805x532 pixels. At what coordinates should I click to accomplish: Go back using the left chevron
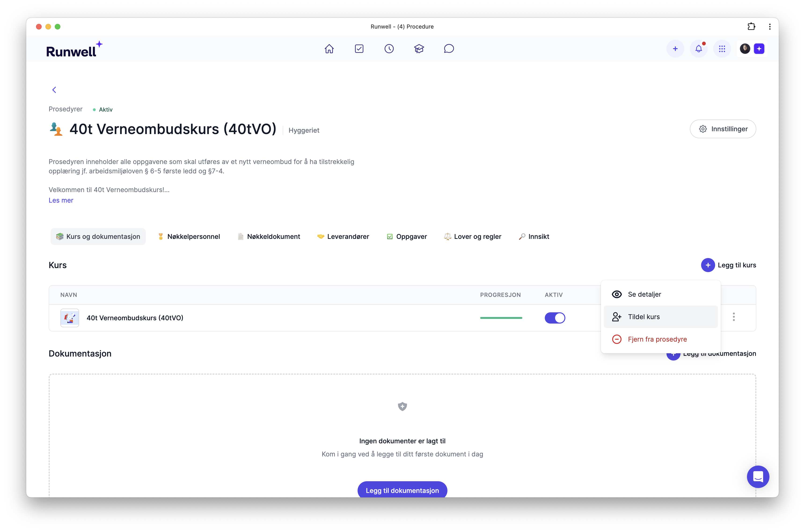pos(54,90)
